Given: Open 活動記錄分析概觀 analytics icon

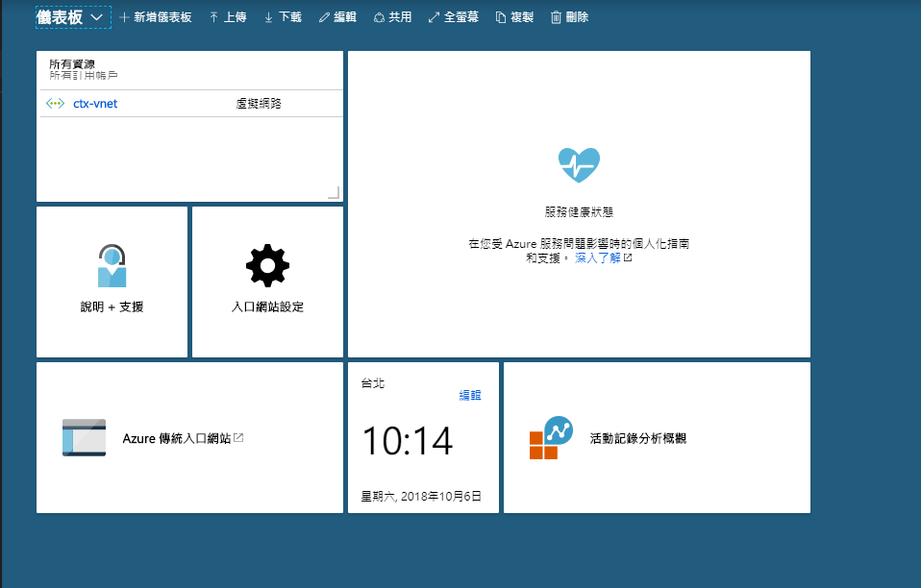Looking at the screenshot, I should [551, 437].
